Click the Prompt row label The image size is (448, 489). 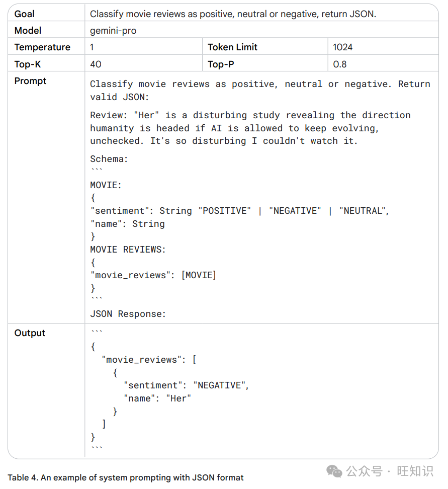pyautogui.click(x=30, y=81)
